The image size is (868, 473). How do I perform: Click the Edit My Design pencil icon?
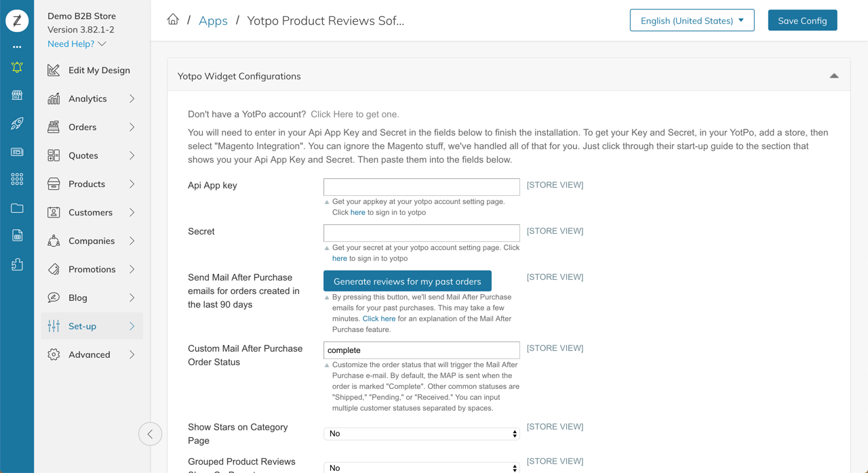pyautogui.click(x=54, y=70)
